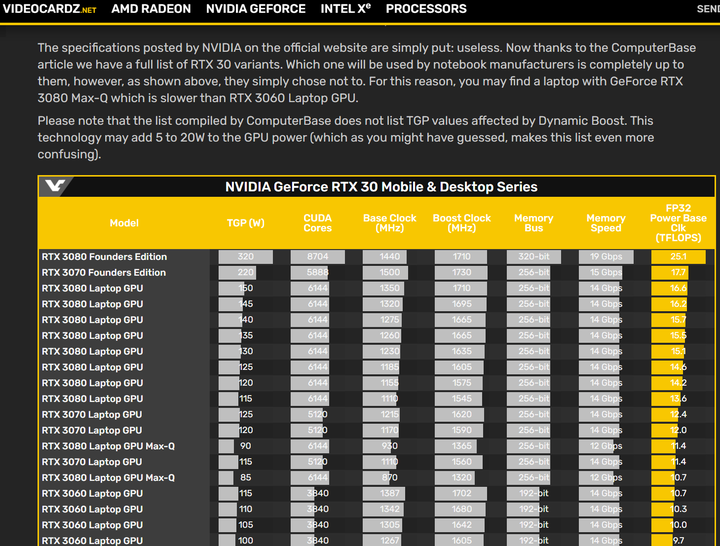
Task: Click the Memory Bus column header
Action: click(534, 223)
